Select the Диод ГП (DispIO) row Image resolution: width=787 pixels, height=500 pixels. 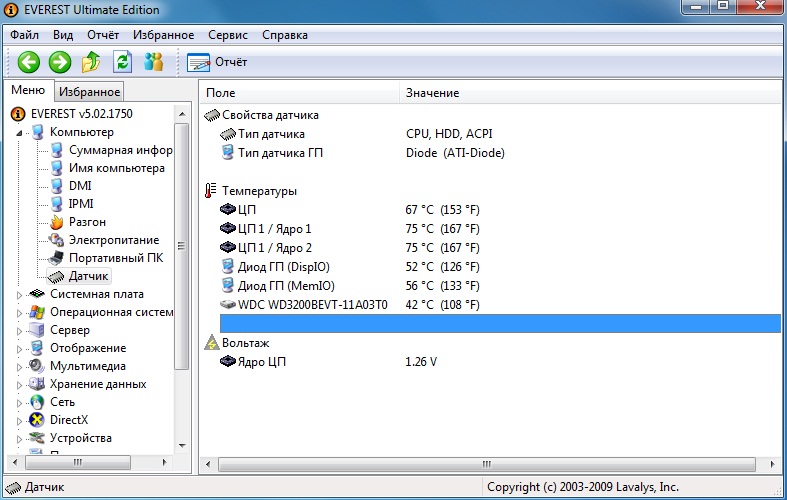492,267
